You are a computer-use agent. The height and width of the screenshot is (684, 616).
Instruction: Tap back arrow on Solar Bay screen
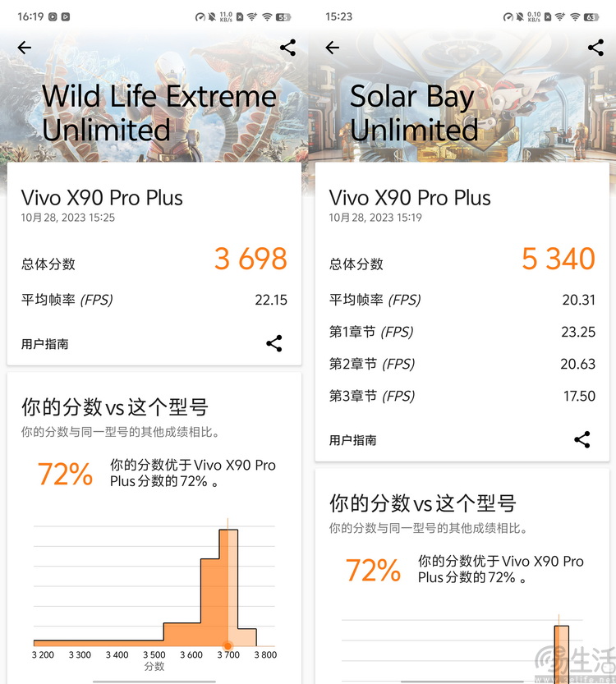(x=333, y=48)
